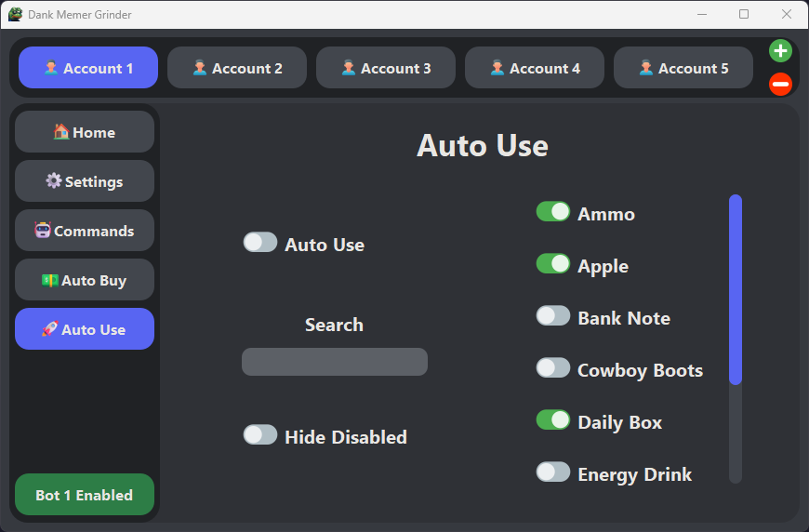Minimize the Dank Memer Grinder window
Screen dimensions: 809x532
pyautogui.click(x=702, y=15)
